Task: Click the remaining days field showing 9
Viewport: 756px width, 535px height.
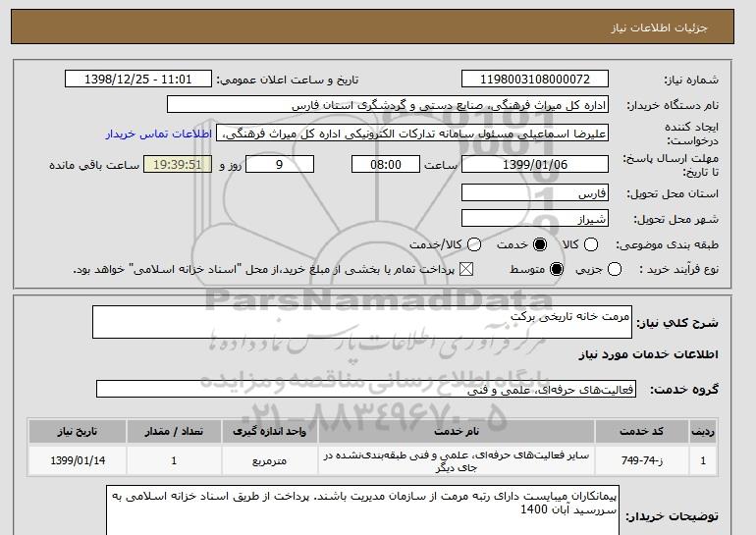Action: 280,164
